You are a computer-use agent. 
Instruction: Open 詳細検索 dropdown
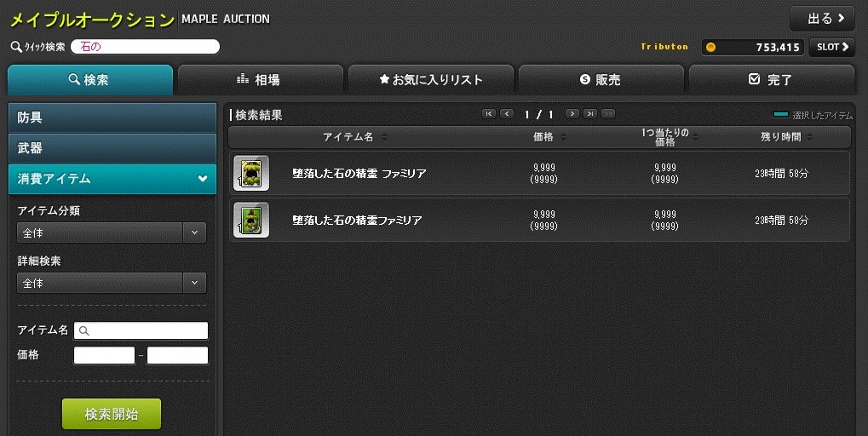(112, 283)
